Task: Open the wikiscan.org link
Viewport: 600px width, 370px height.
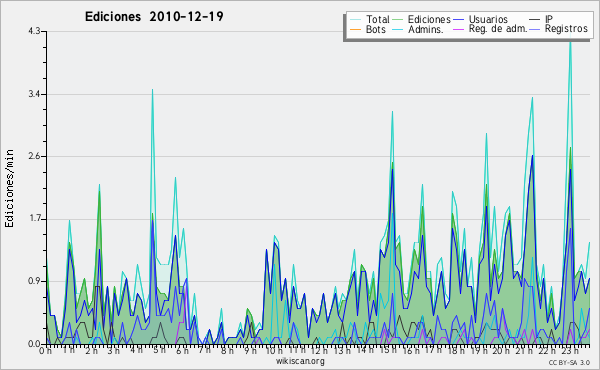Action: click(x=300, y=361)
